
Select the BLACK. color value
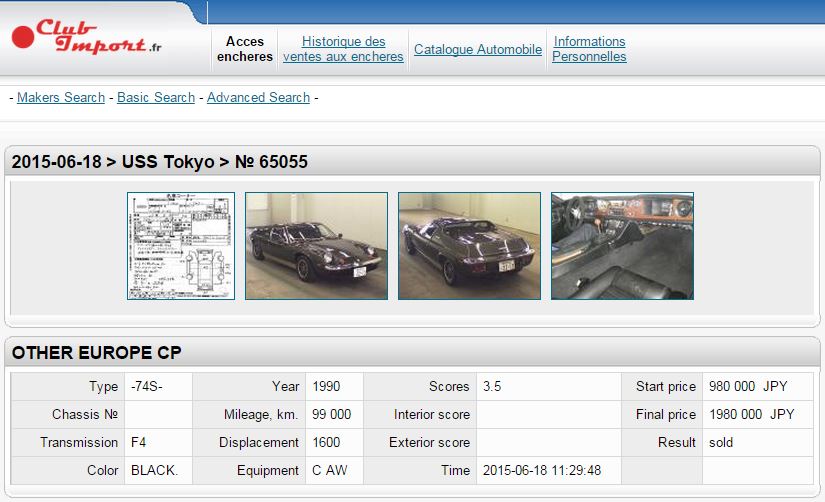[x=154, y=470]
